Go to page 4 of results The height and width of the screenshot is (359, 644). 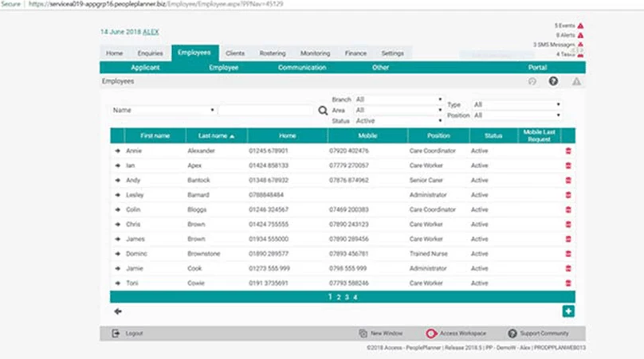point(355,297)
